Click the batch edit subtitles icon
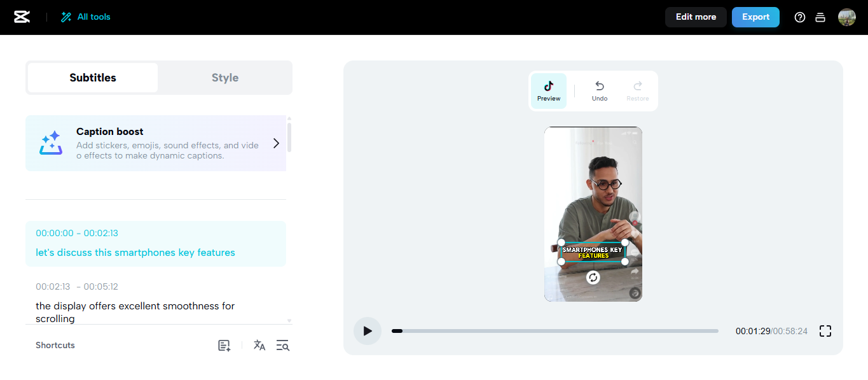This screenshot has height=380, width=868. click(x=224, y=345)
